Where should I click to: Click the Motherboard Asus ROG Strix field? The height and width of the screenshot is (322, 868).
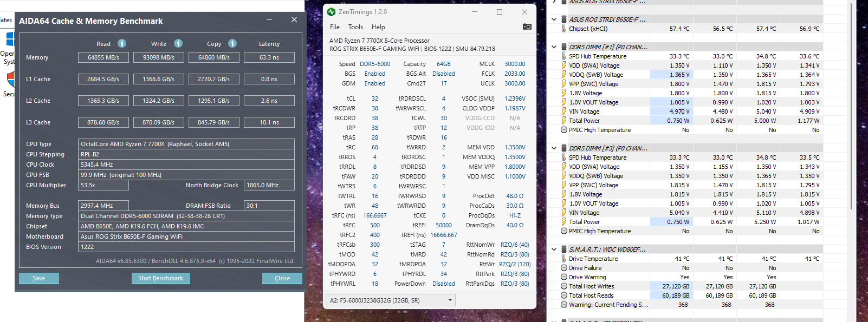tap(186, 236)
